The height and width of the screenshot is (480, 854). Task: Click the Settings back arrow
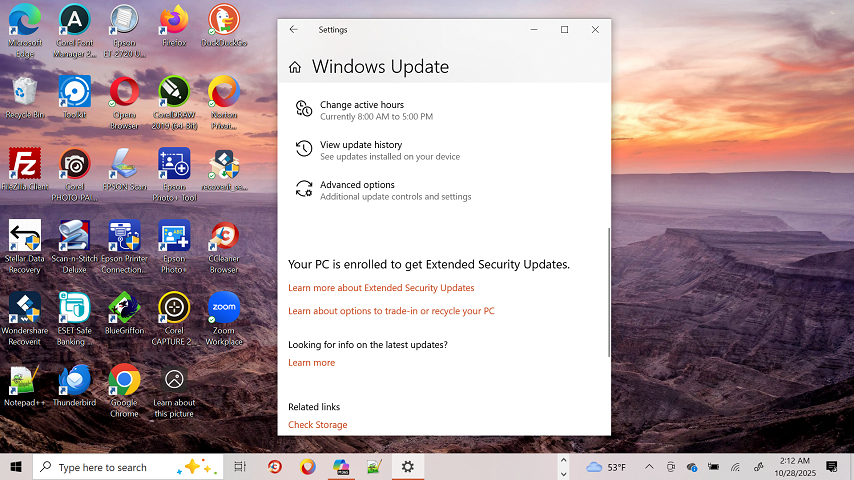point(293,30)
